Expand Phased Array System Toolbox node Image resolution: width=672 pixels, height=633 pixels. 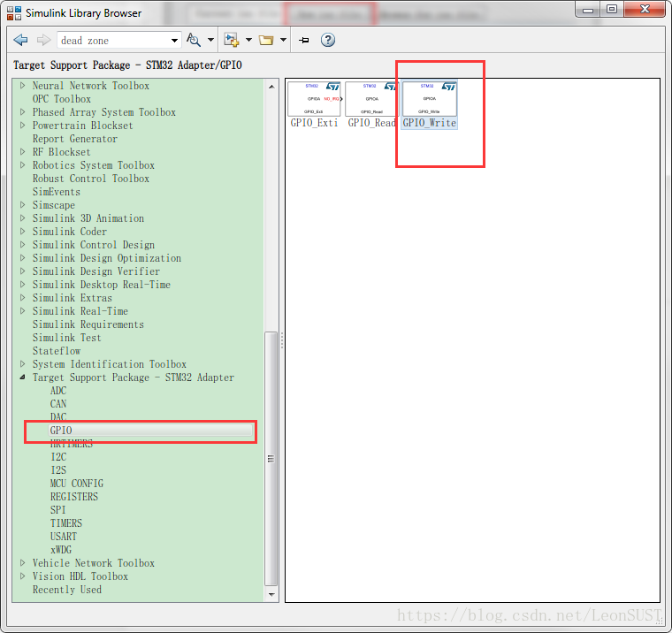(x=23, y=112)
